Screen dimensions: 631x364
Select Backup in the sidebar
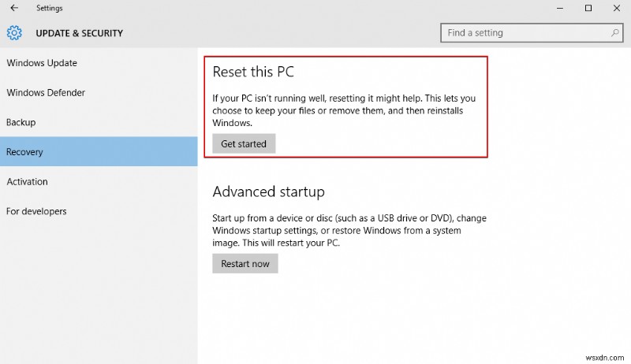(x=99, y=123)
